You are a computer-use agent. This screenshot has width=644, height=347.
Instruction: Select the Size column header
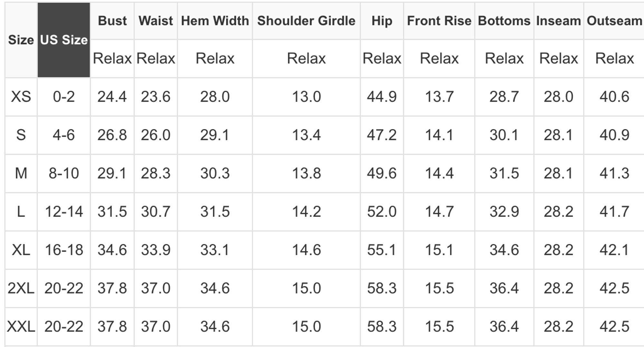[21, 40]
